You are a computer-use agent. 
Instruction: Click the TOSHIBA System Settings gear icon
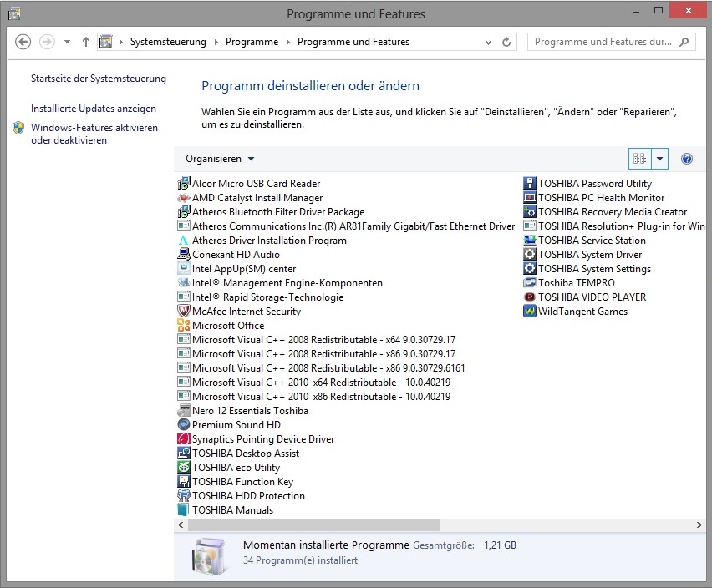[530, 269]
